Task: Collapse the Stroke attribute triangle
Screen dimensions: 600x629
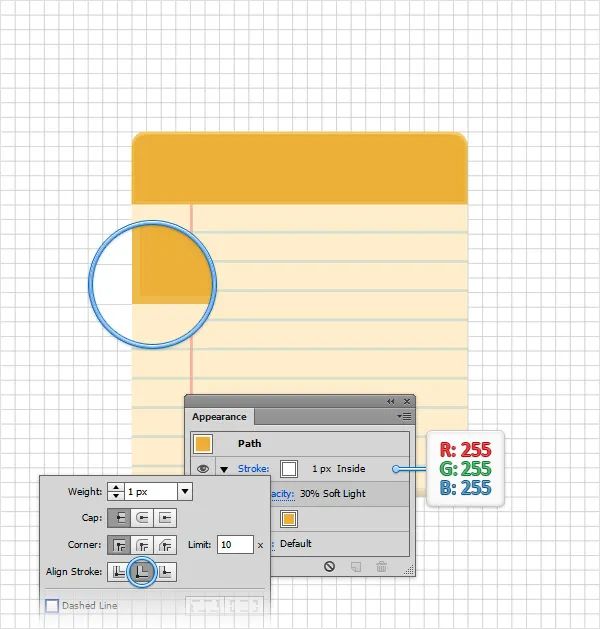Action: 224,469
